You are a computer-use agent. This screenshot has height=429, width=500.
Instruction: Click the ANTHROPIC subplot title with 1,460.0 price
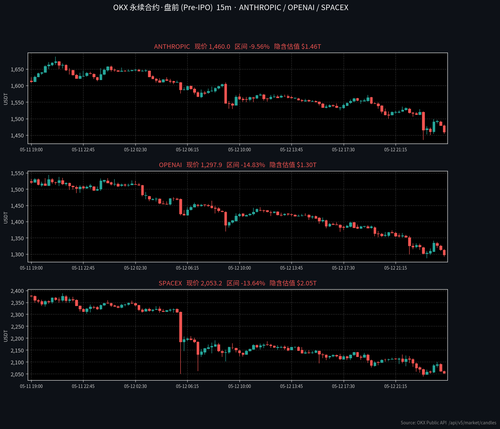[x=237, y=47]
